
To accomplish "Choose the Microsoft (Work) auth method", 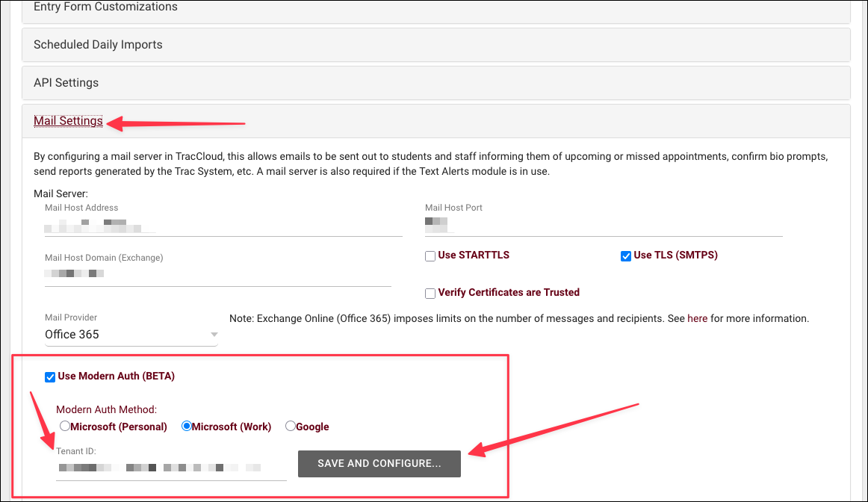I will [187, 427].
